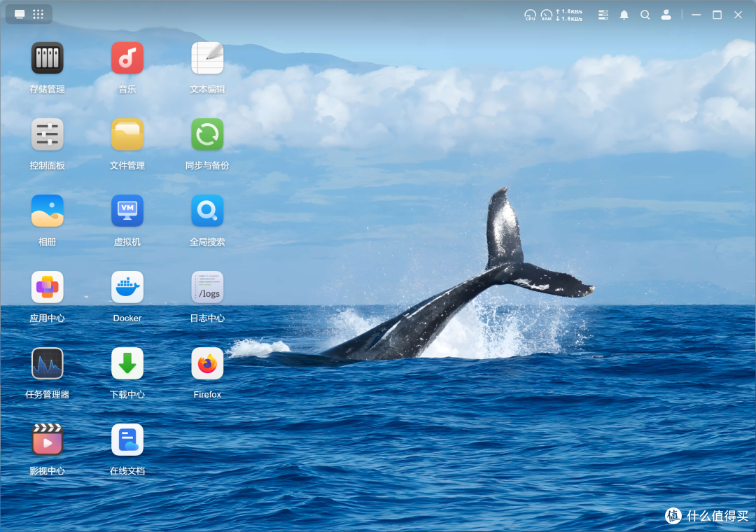The height and width of the screenshot is (532, 756).
Task: Maximize the window
Action: (x=717, y=15)
